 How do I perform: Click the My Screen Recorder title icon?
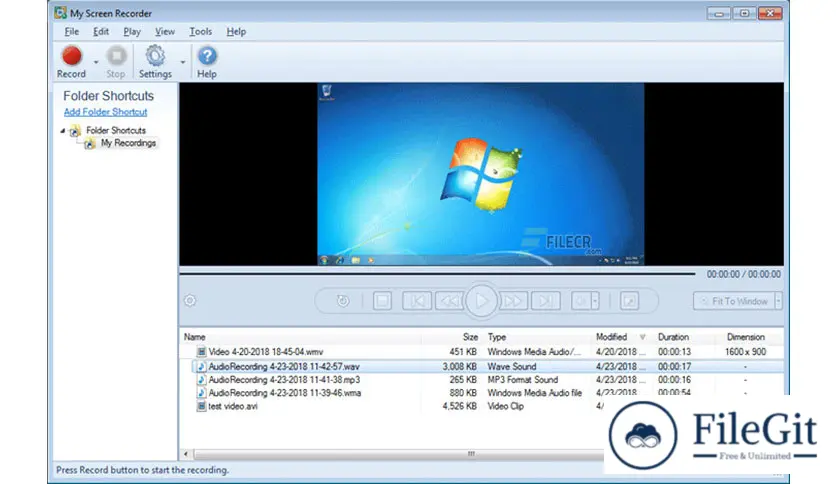pyautogui.click(x=60, y=13)
